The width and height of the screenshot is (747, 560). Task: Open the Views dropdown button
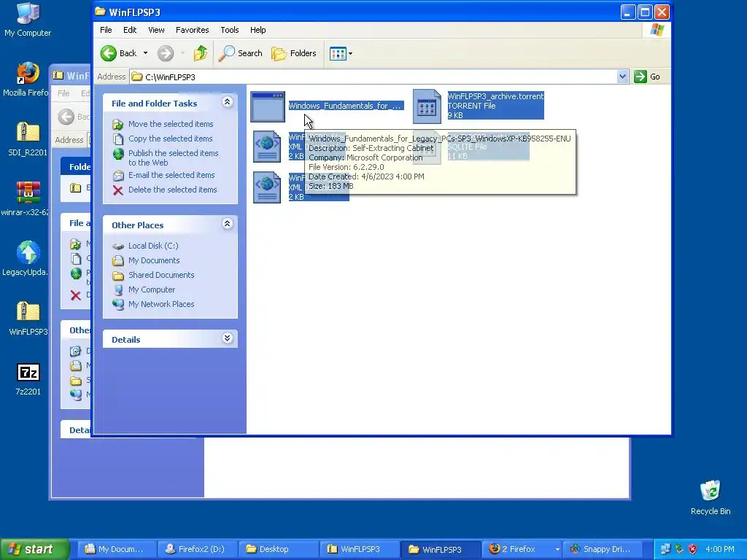(x=341, y=53)
